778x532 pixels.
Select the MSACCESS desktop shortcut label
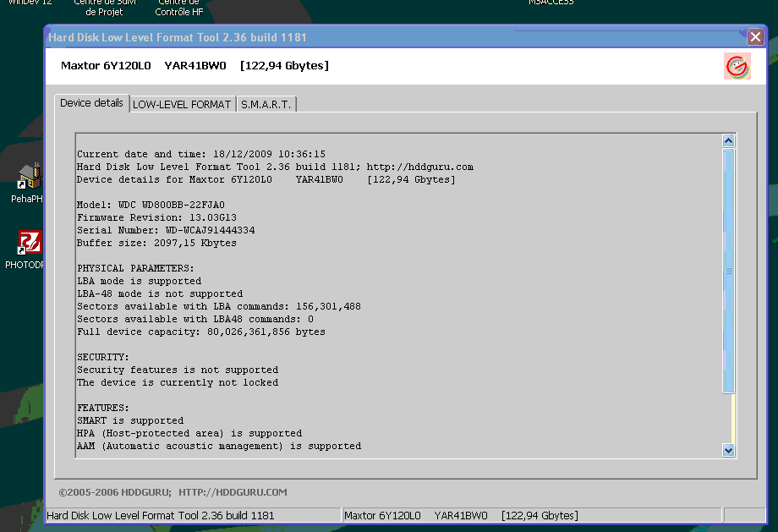click(x=551, y=3)
